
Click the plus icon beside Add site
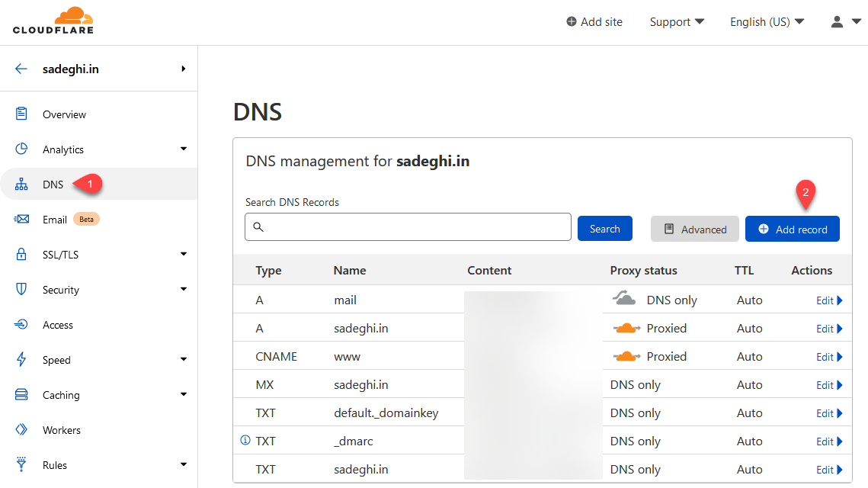[x=572, y=21]
